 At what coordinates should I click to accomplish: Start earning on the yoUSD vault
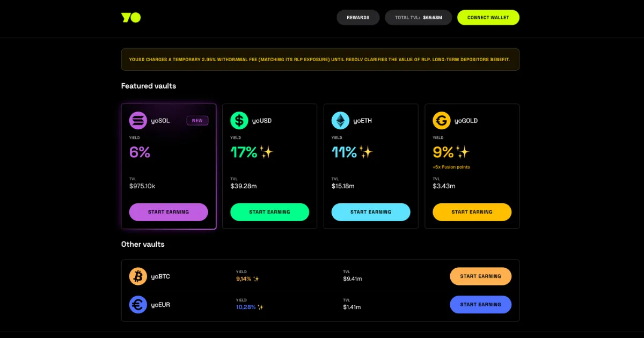click(269, 212)
